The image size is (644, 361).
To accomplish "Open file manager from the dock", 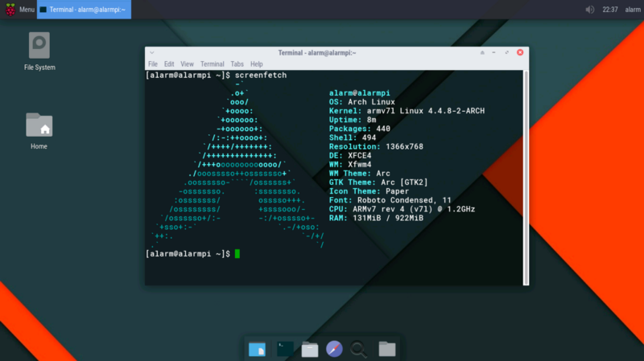I will tap(310, 349).
